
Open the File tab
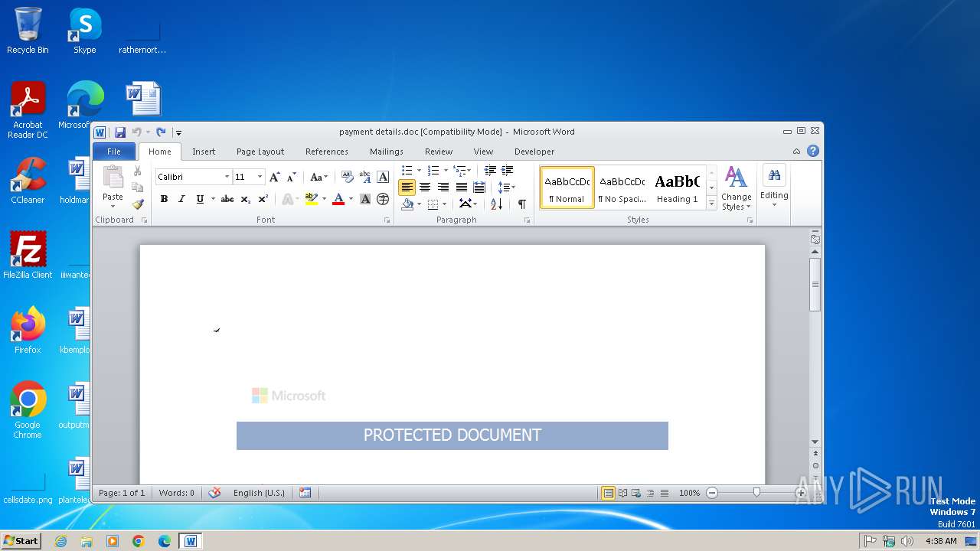[x=114, y=152]
